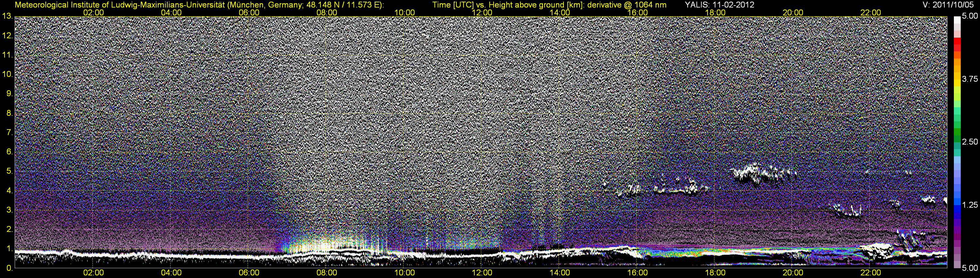Click the 'Time [UTC] vs. Height above ground' heading
The image size is (980, 278).
tap(549, 5)
